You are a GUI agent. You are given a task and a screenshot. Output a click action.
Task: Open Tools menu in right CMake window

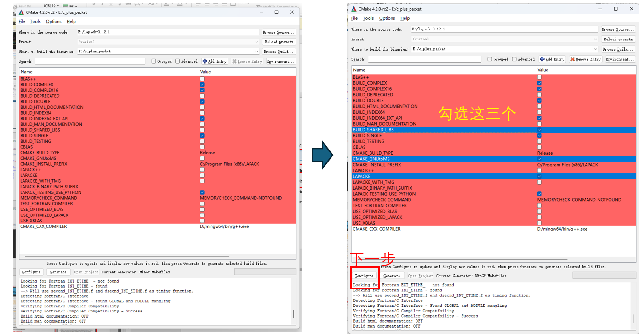pyautogui.click(x=368, y=18)
